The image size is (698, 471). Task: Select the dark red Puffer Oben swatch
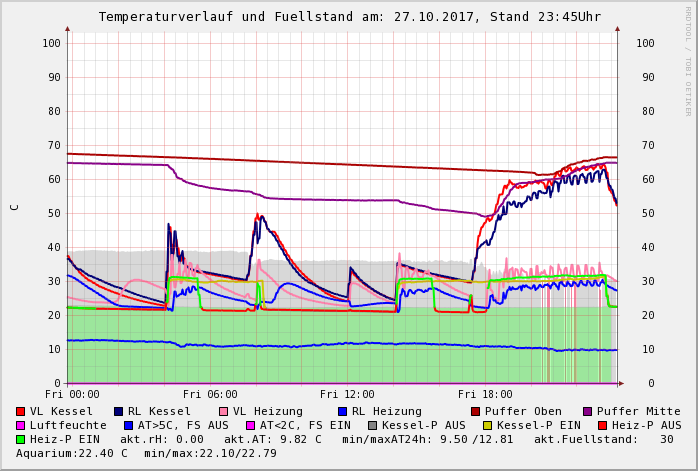tap(475, 412)
